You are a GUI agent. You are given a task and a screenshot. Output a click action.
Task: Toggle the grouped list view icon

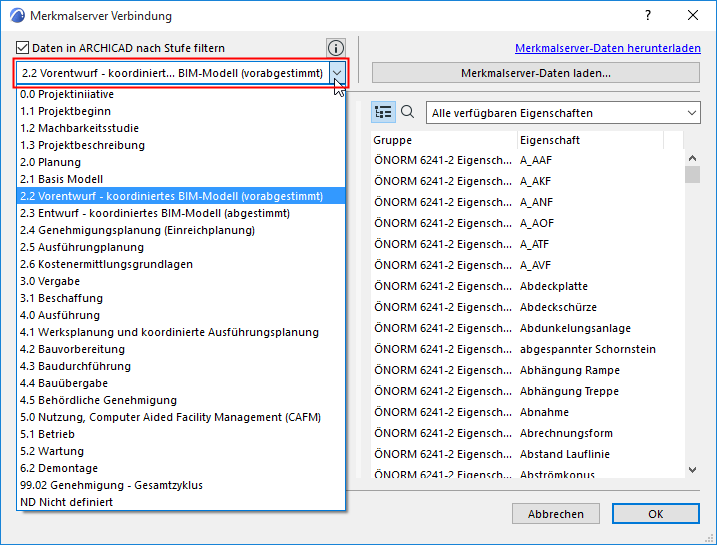pos(383,112)
